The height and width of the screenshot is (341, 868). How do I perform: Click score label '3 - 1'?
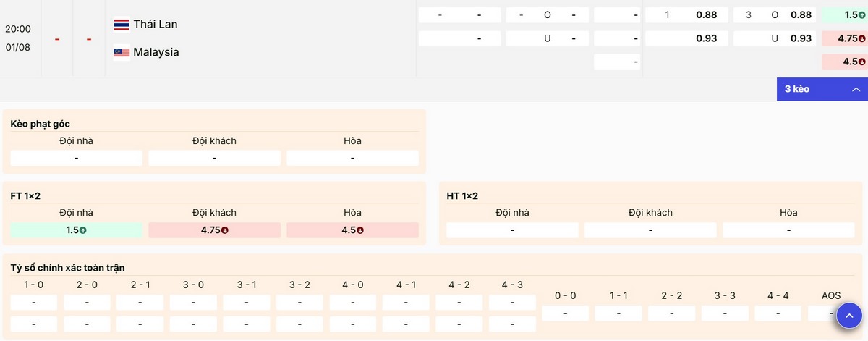click(247, 285)
